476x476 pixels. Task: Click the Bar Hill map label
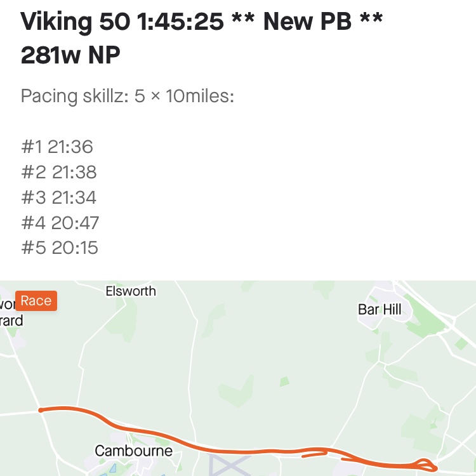[x=380, y=310]
